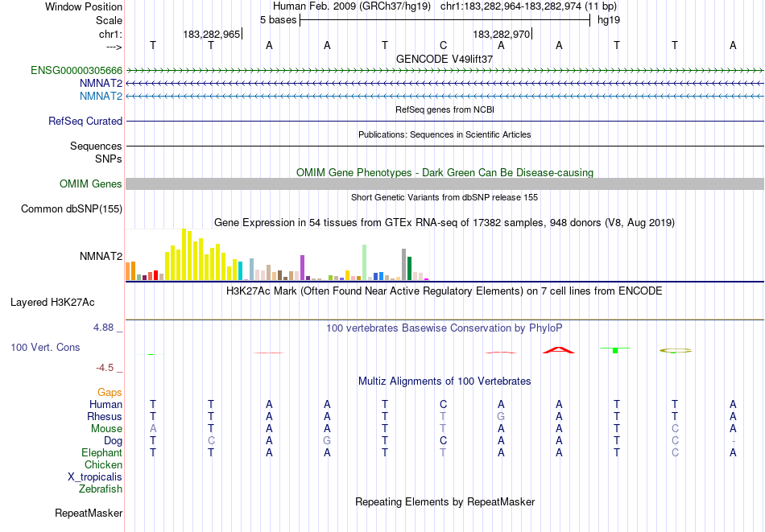Click the ENSG00000305666 track label
Image resolution: width=765 pixels, height=532 pixels.
pyautogui.click(x=76, y=71)
